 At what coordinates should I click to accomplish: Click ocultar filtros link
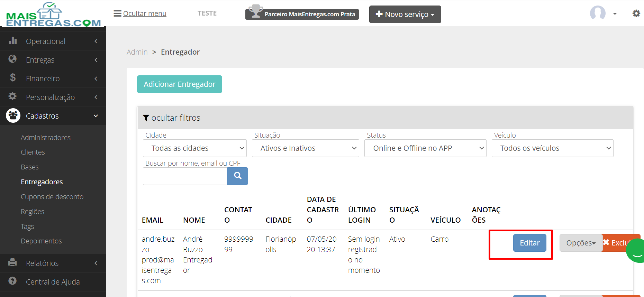(x=176, y=118)
